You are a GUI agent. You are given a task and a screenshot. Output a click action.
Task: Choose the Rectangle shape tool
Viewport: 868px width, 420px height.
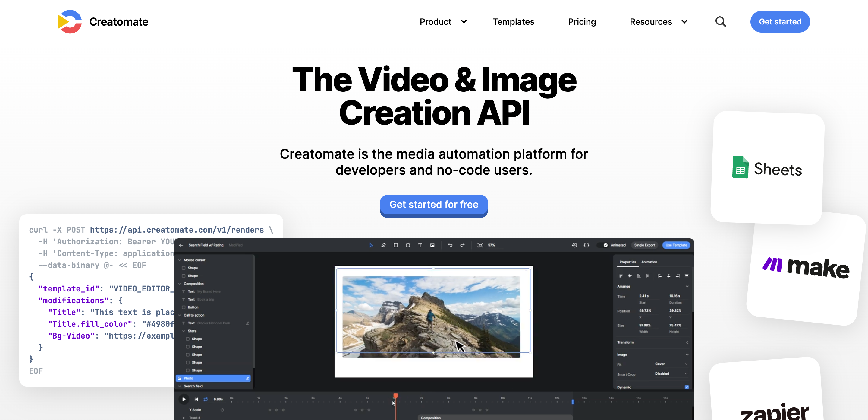click(x=396, y=245)
